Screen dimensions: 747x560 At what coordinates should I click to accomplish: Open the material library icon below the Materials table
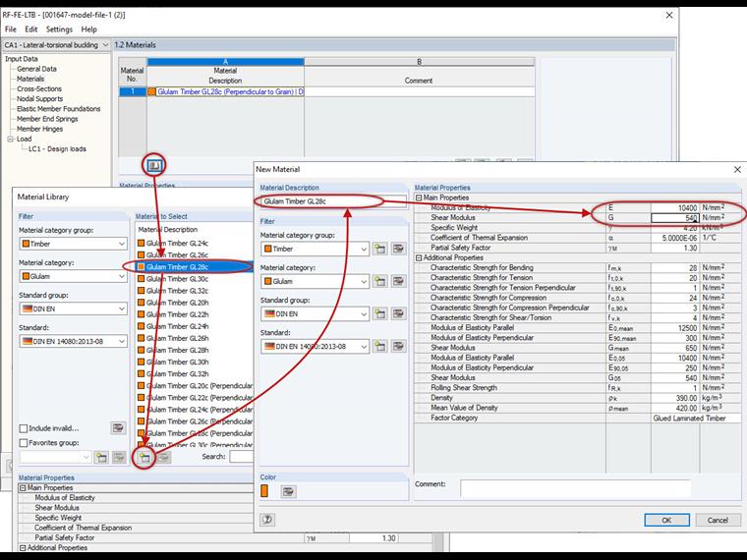154,165
